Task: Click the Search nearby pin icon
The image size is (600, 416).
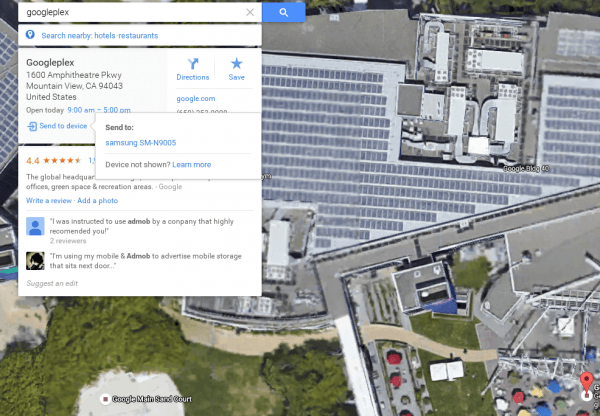Action: point(31,35)
